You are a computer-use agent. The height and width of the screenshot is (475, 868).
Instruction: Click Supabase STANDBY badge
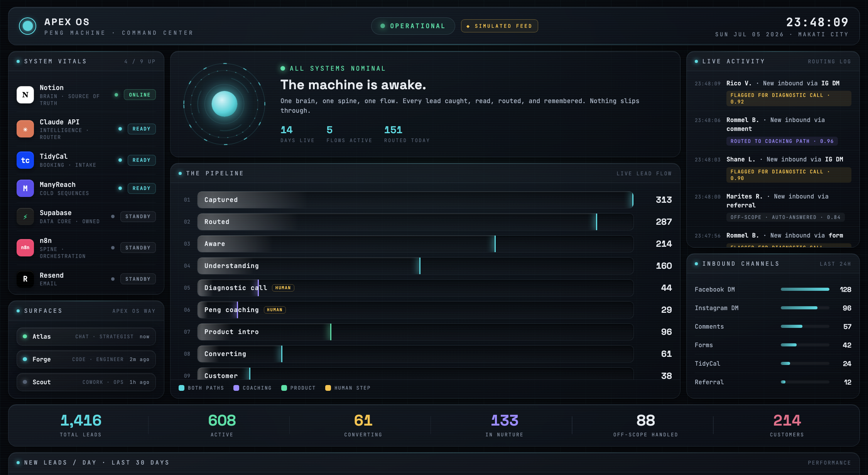[138, 216]
